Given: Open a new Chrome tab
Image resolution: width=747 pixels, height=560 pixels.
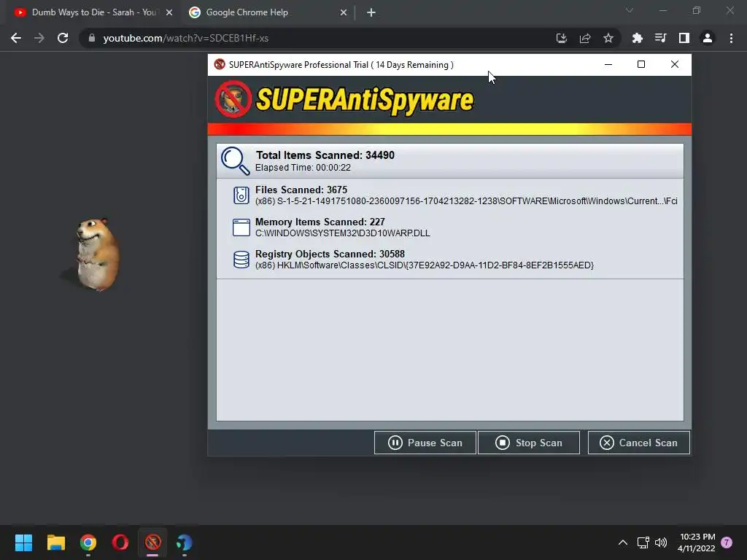Looking at the screenshot, I should point(371,12).
